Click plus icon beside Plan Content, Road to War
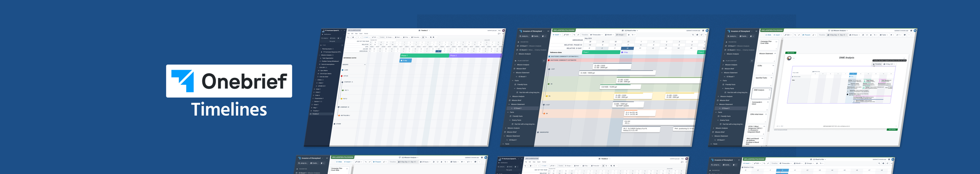The image size is (980, 174). click(544, 60)
